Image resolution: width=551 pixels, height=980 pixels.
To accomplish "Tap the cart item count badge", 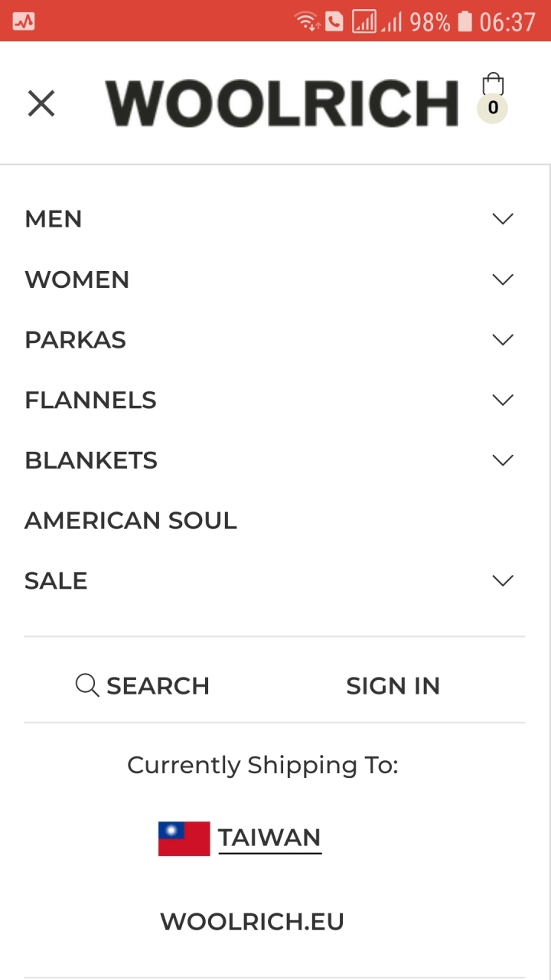I will click(x=493, y=108).
